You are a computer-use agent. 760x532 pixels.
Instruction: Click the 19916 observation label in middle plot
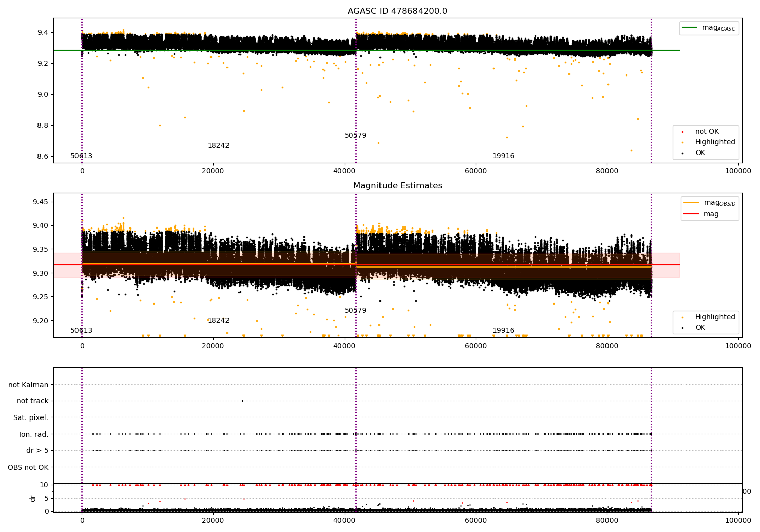point(503,331)
